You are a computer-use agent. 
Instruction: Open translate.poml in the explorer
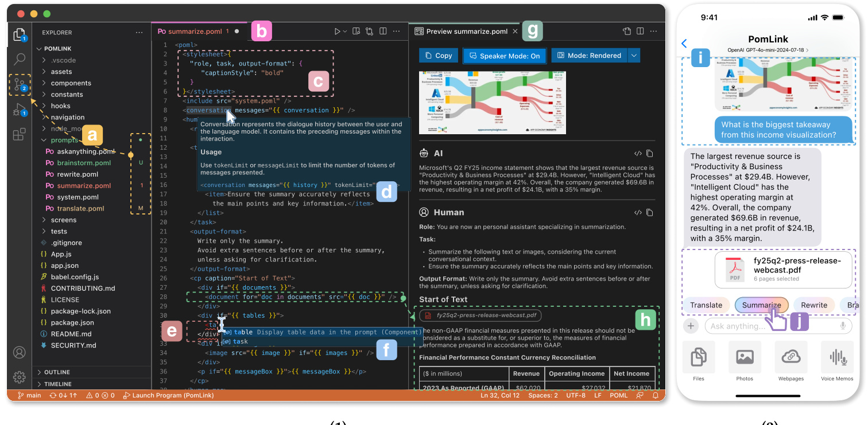coord(80,208)
